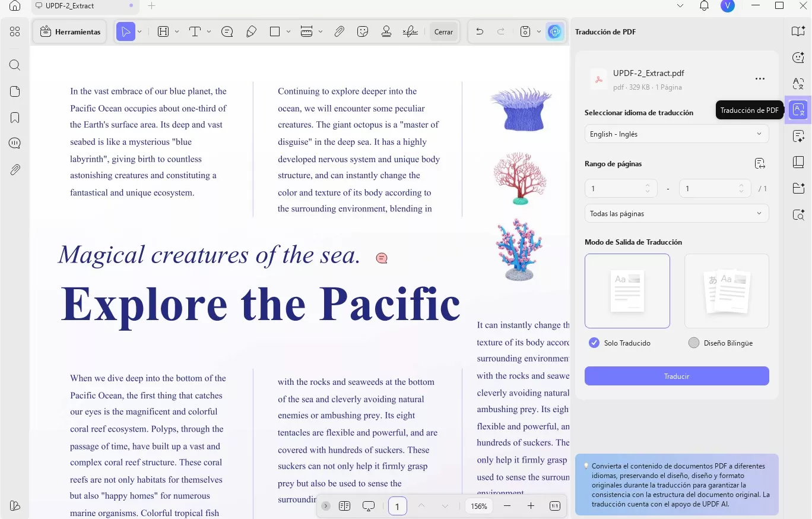This screenshot has height=519, width=812.
Task: Select the text highlight (H) tool
Action: tap(163, 32)
